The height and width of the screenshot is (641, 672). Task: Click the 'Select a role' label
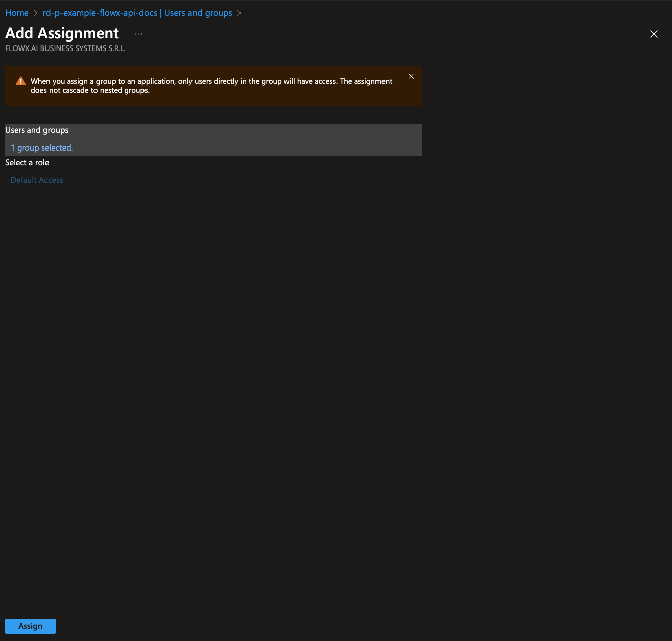(27, 162)
